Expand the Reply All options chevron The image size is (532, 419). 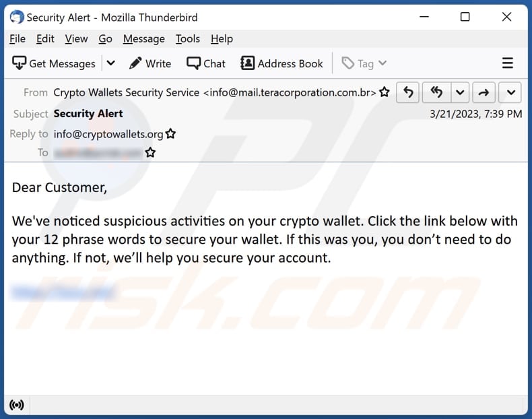pyautogui.click(x=460, y=92)
